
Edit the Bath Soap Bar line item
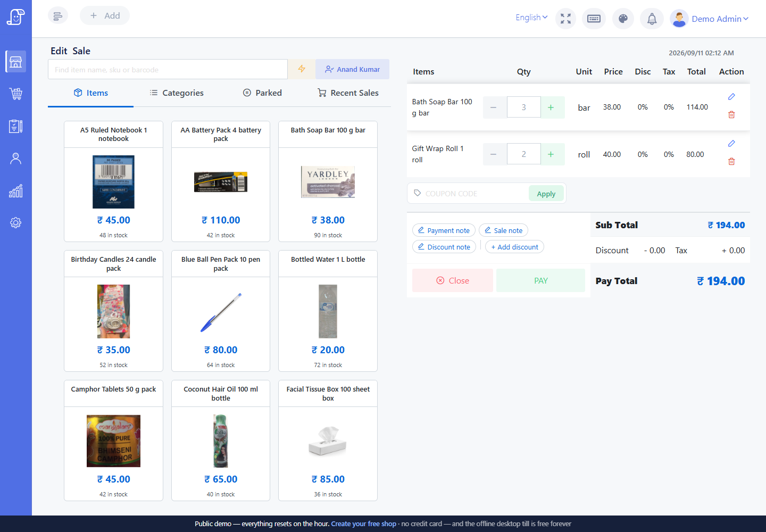tap(731, 96)
